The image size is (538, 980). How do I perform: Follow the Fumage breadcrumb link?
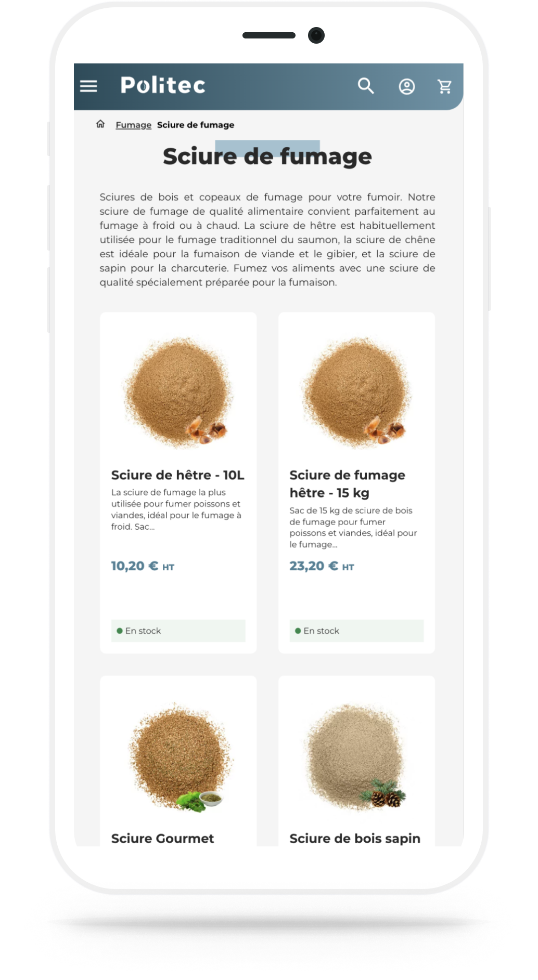(x=133, y=125)
